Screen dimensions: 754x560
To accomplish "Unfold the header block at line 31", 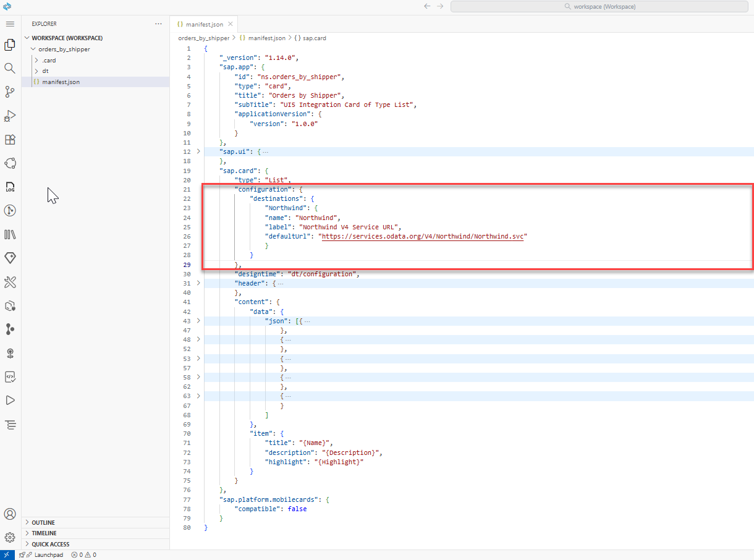I will (x=198, y=283).
